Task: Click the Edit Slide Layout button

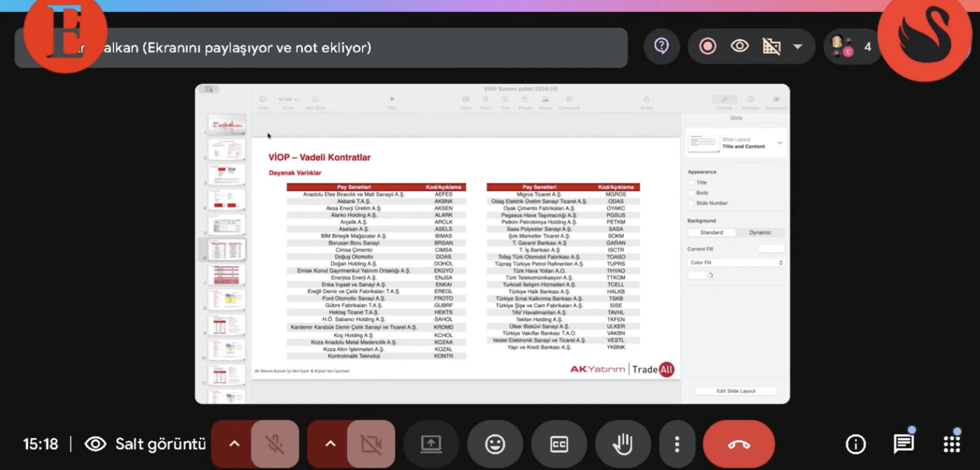Action: [x=736, y=391]
